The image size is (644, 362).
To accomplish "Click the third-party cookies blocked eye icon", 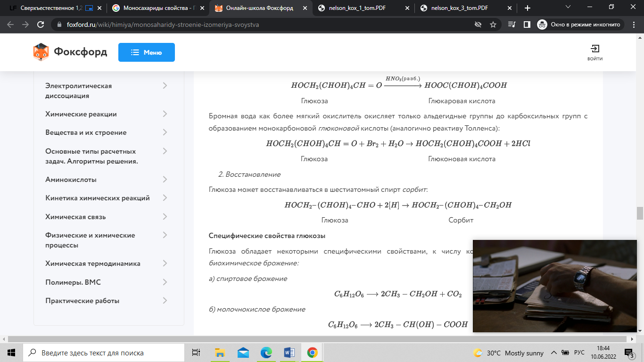I will coord(478,25).
